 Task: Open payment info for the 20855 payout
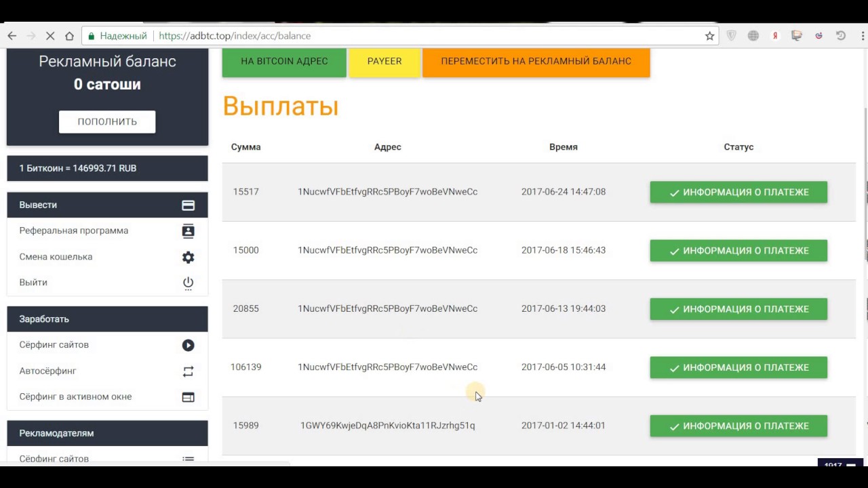(738, 309)
